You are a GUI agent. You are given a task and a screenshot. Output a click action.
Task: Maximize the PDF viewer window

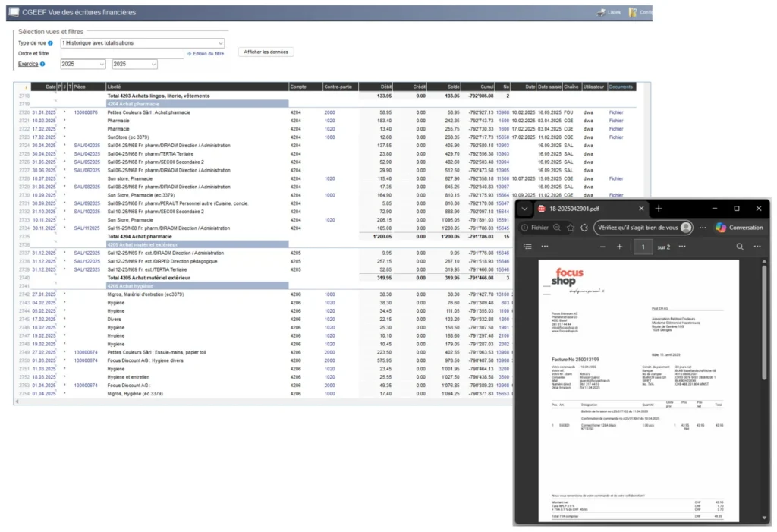736,209
